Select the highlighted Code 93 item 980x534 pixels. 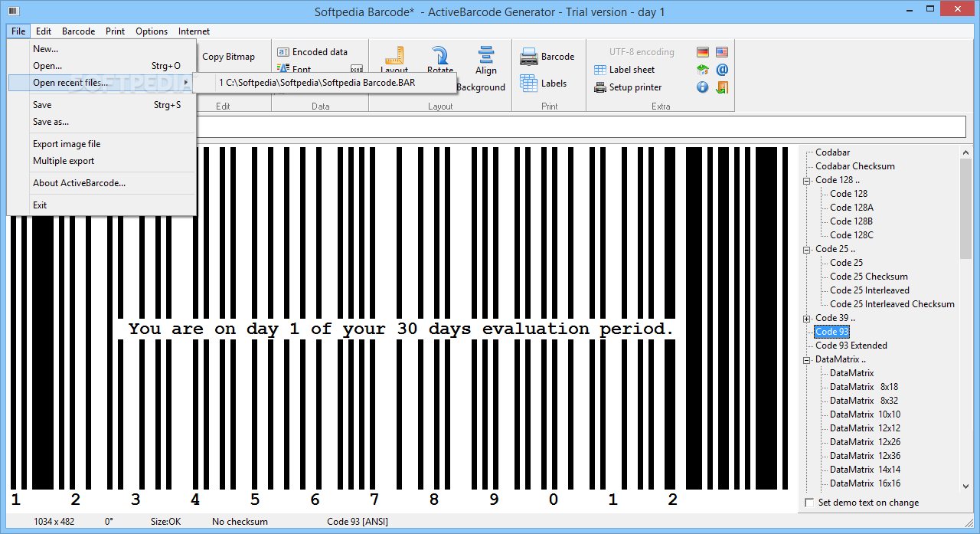tap(831, 332)
